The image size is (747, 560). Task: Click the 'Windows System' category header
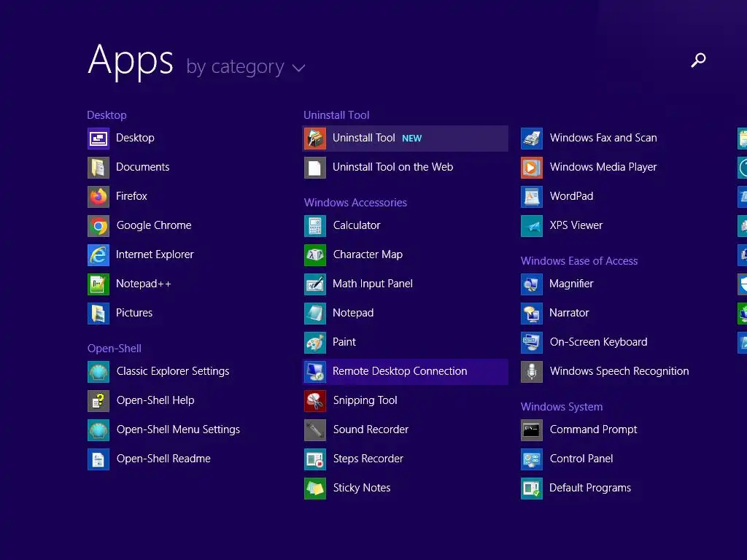[562, 407]
